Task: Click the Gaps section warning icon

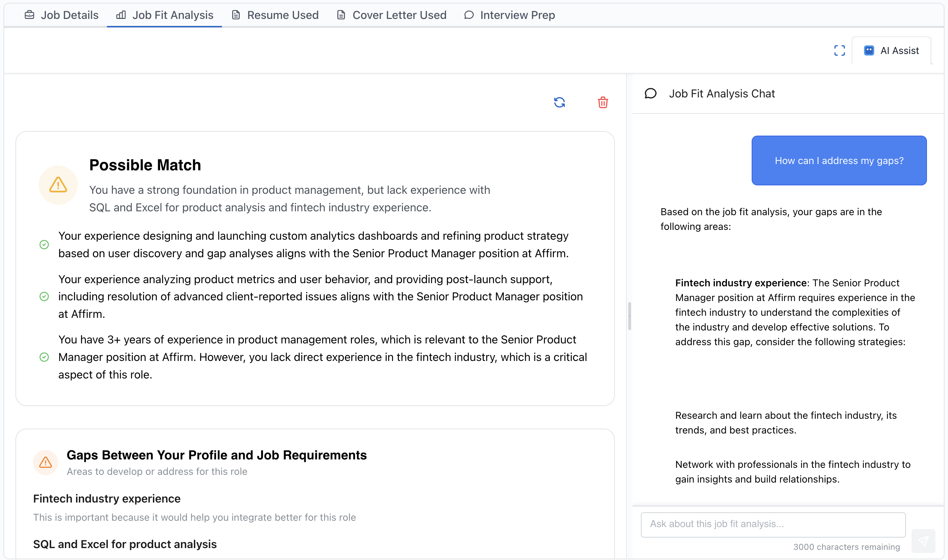Action: [45, 462]
